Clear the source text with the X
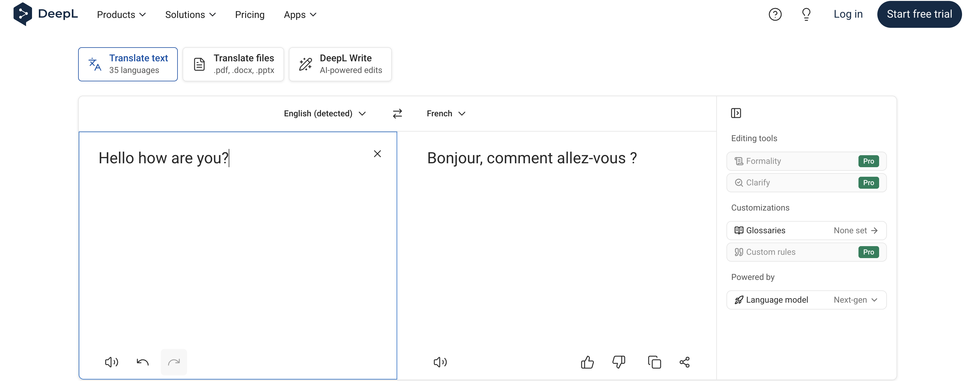 coord(377,154)
